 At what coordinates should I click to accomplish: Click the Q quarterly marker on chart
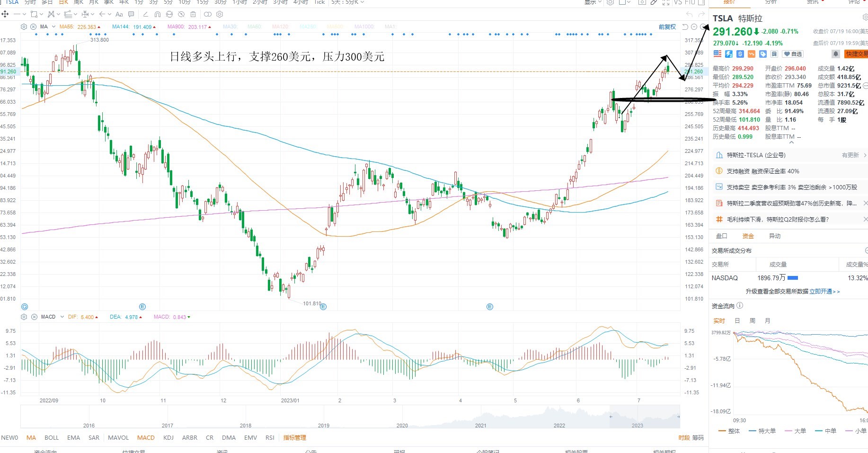pos(25,307)
